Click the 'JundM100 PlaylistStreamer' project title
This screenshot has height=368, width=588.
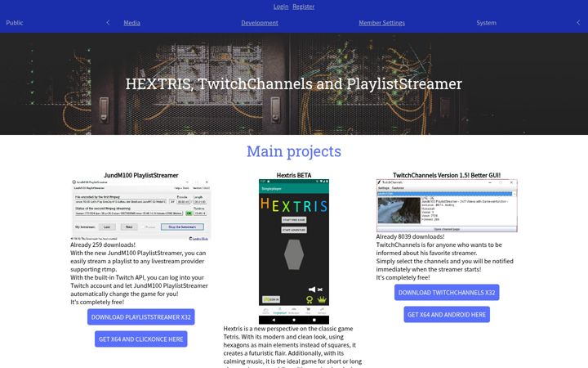coord(141,175)
